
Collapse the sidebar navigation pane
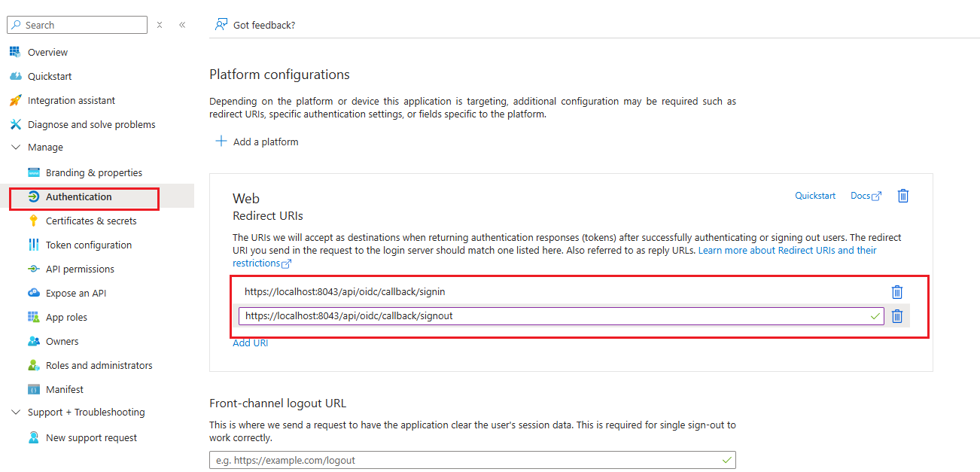pyautogui.click(x=182, y=25)
